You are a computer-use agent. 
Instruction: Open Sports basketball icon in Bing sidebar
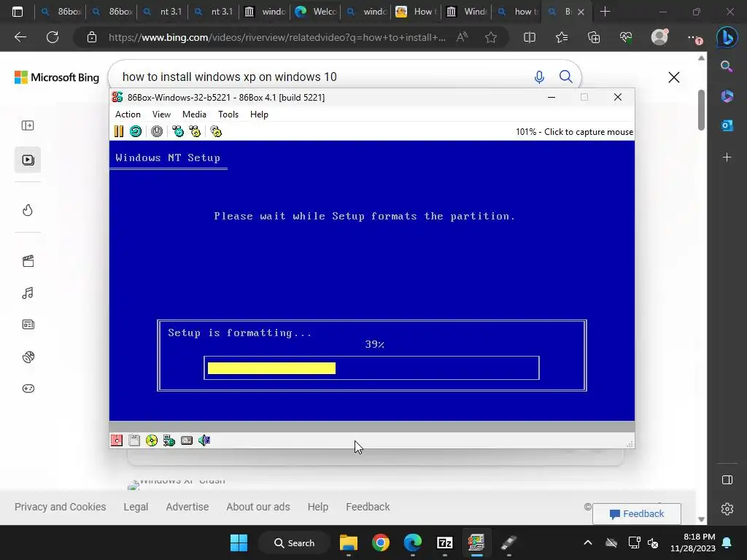[x=28, y=357]
